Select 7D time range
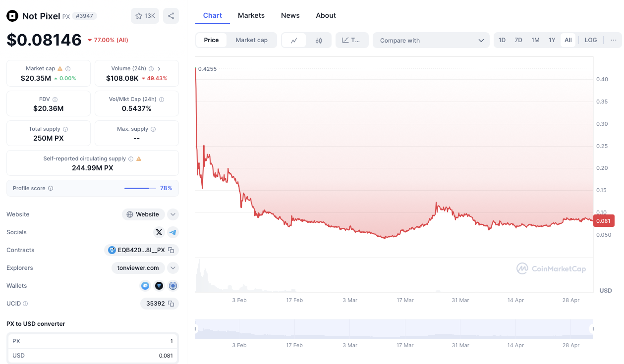The height and width of the screenshot is (364, 624). coord(518,40)
